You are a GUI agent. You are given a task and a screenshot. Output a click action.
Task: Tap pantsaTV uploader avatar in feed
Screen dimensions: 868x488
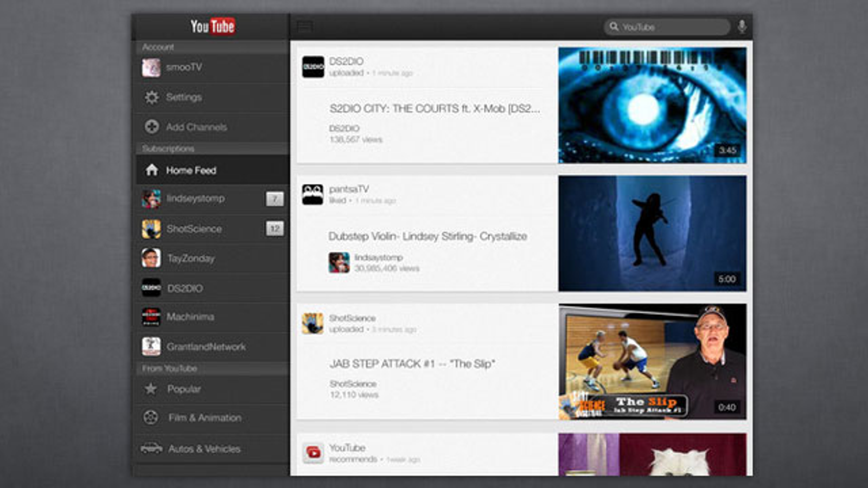312,194
